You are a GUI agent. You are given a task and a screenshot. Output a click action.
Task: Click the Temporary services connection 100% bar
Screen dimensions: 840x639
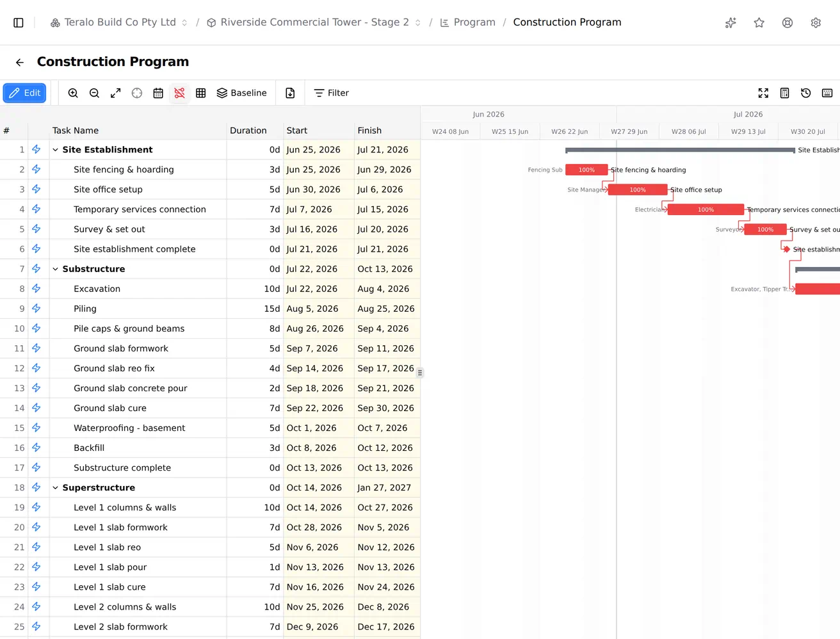(x=706, y=209)
